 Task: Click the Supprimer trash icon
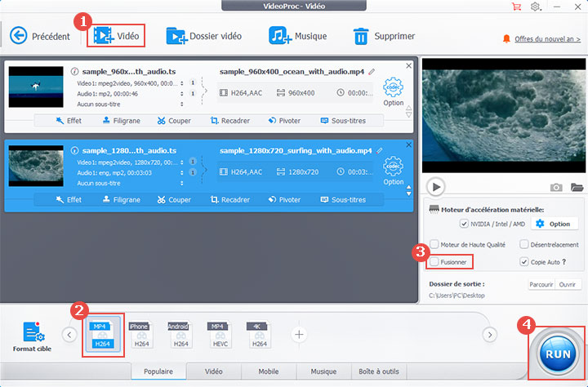pyautogui.click(x=361, y=37)
